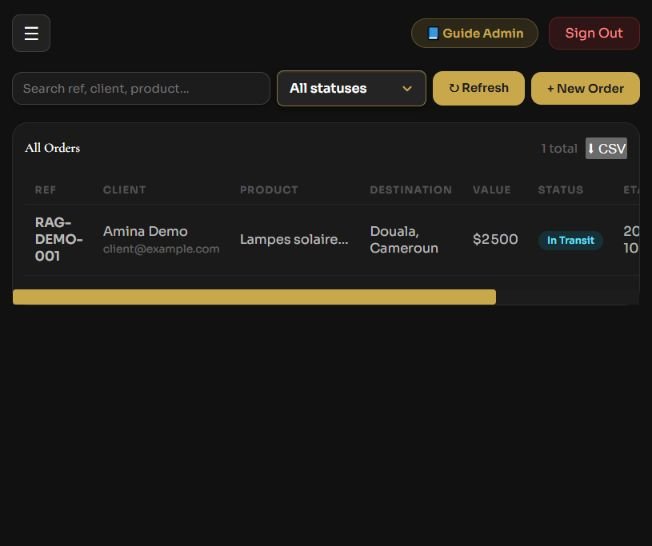Refresh the orders list

click(x=479, y=88)
